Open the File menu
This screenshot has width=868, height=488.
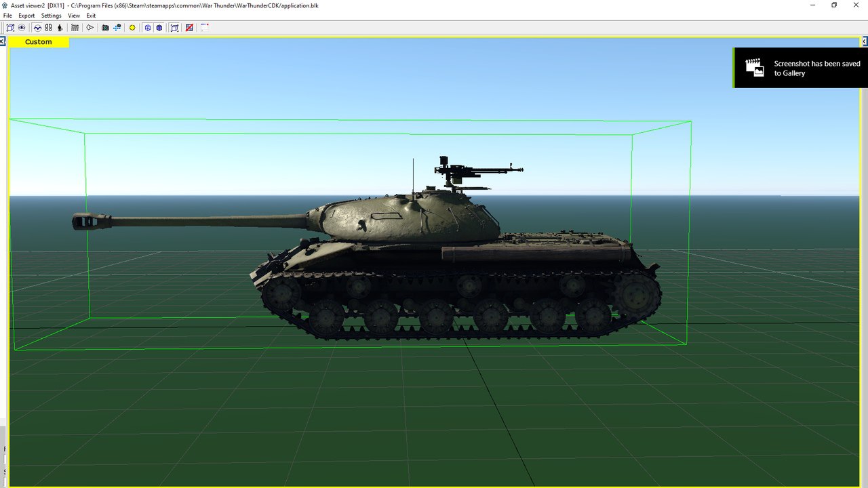7,16
